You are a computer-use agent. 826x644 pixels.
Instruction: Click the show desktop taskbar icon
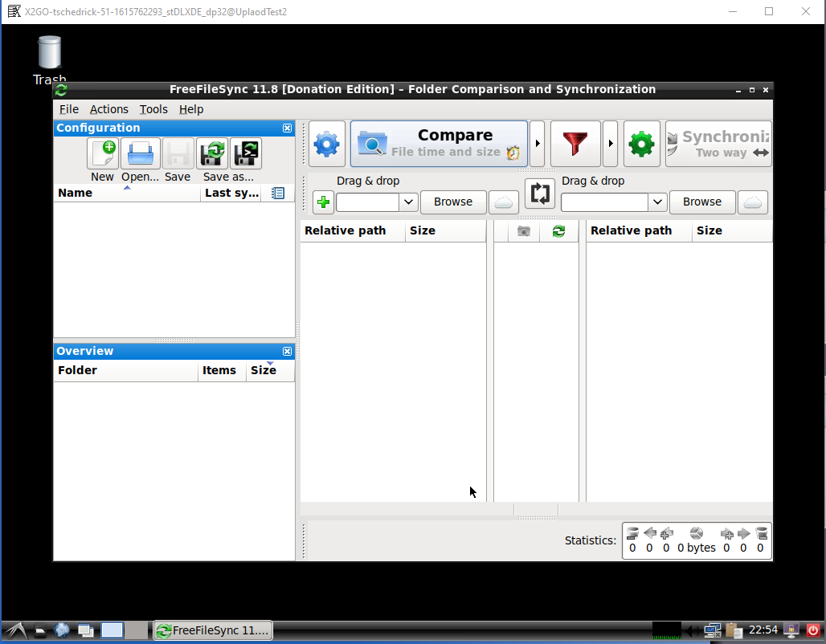(86, 630)
